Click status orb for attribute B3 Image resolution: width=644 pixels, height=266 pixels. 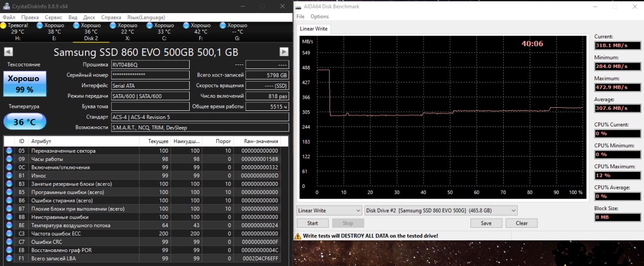[x=9, y=184]
